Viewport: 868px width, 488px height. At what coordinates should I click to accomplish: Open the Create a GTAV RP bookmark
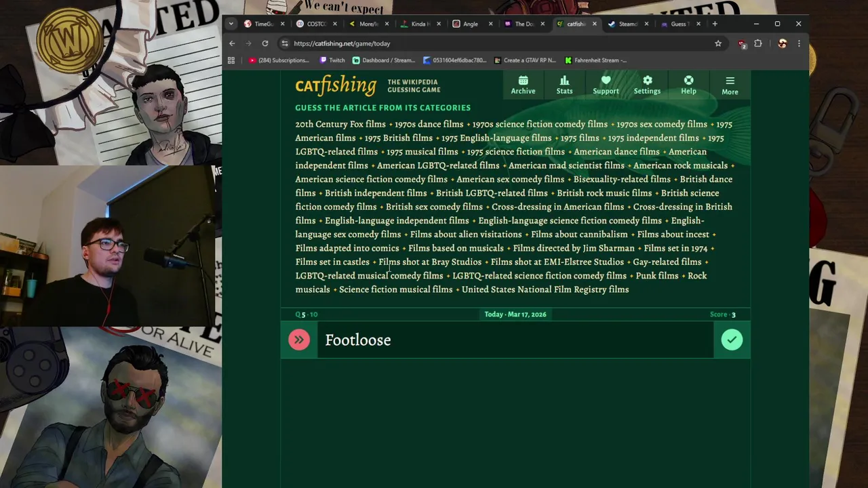(x=525, y=60)
